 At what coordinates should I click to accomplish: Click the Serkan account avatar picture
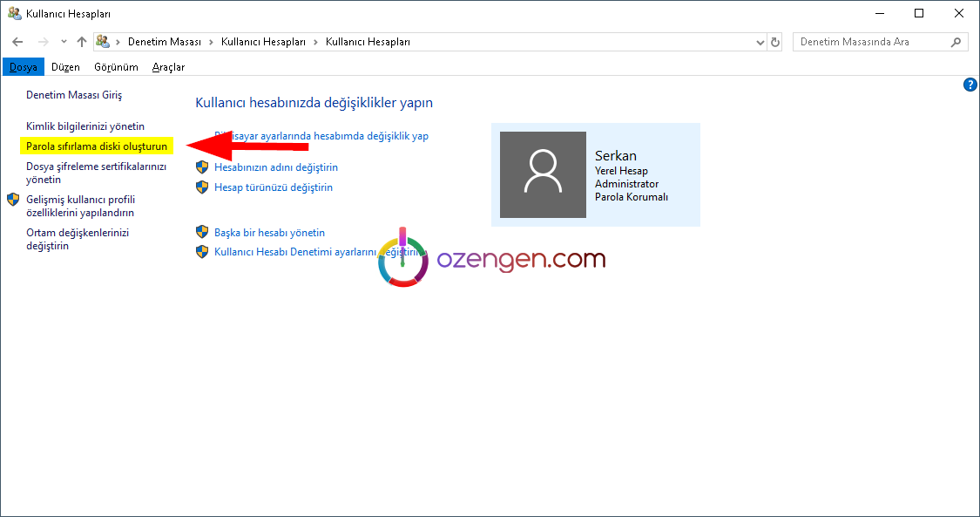543,174
